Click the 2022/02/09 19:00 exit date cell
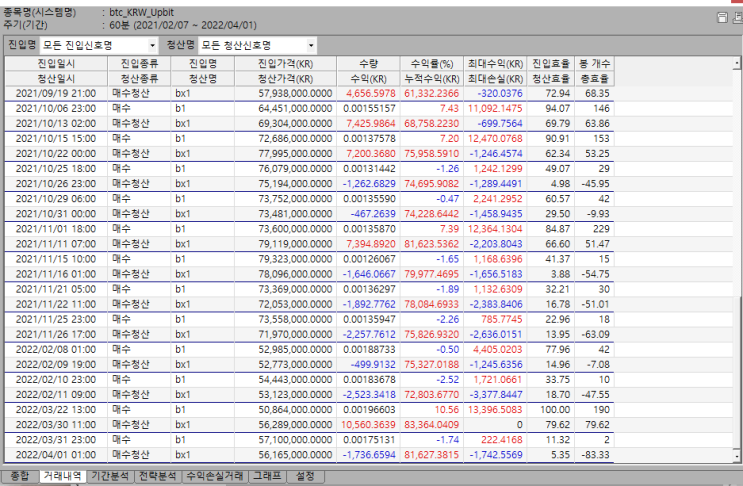 56,365
